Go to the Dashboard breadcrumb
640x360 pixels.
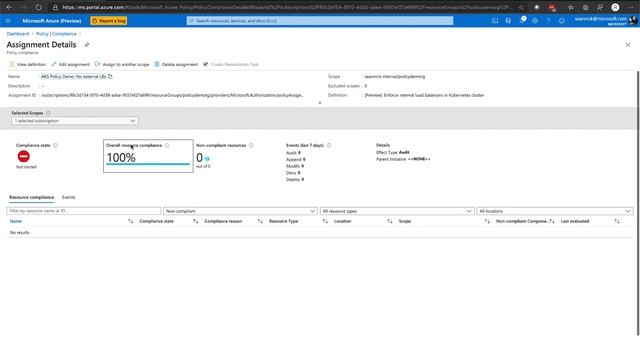[18, 34]
